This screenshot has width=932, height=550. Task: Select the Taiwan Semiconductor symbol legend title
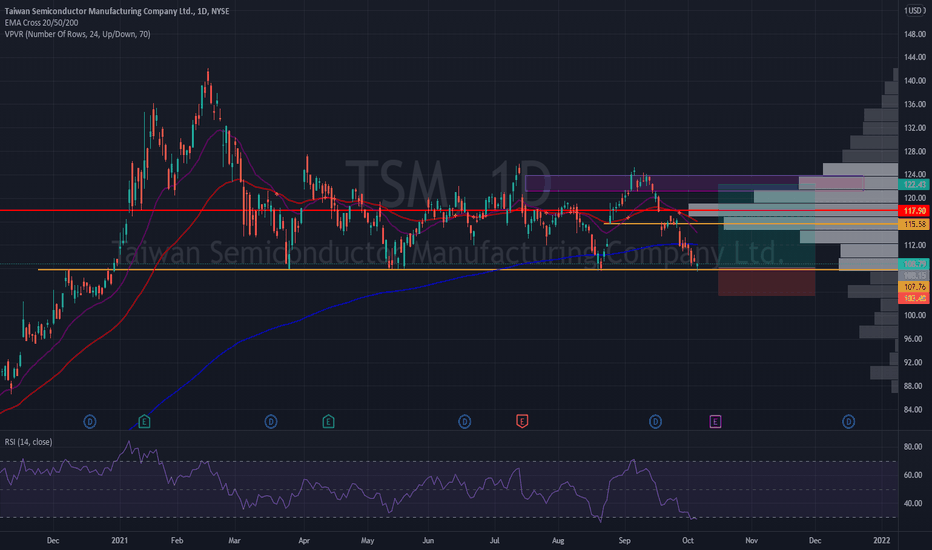[x=116, y=11]
